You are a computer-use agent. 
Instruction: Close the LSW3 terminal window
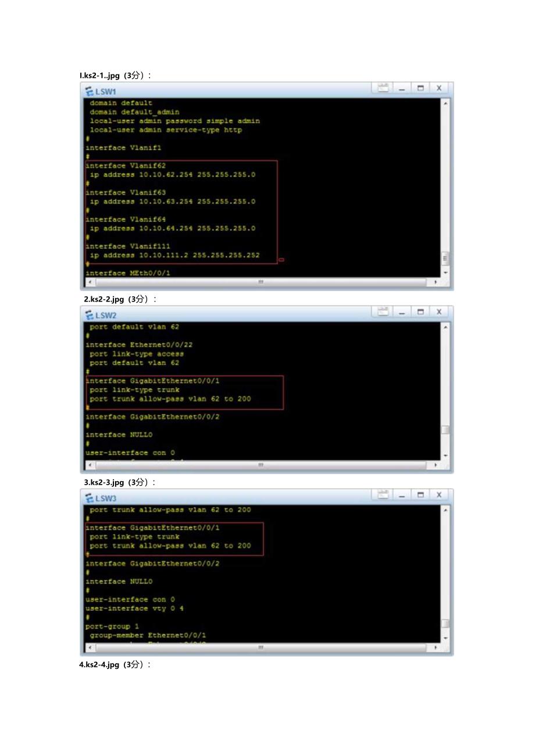439,495
